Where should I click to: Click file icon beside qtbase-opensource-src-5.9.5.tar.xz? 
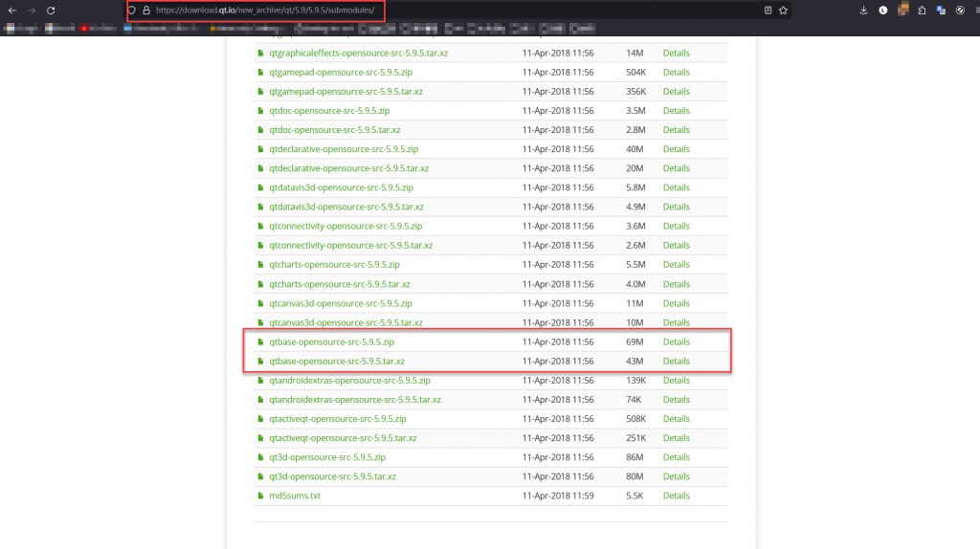(x=260, y=361)
